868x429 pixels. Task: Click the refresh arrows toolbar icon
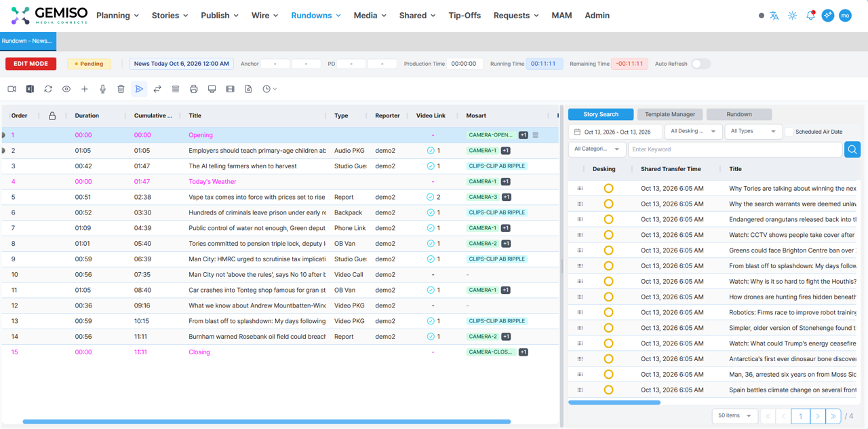[x=48, y=89]
